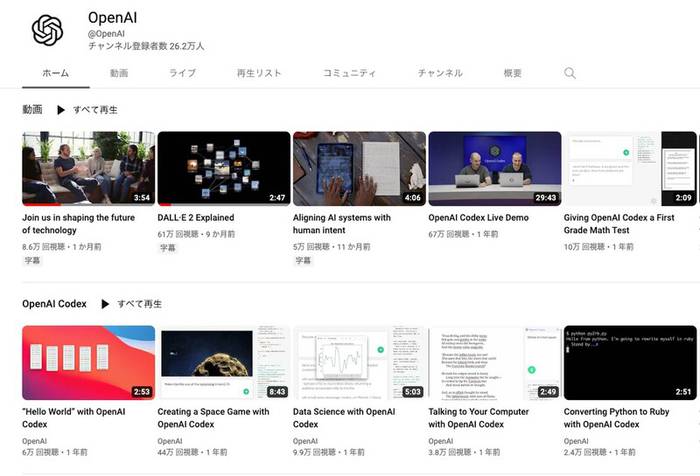Viewport: 700px width, 476px height.
Task: Click the OpenAI Codex Live Demo title
Action: click(479, 217)
